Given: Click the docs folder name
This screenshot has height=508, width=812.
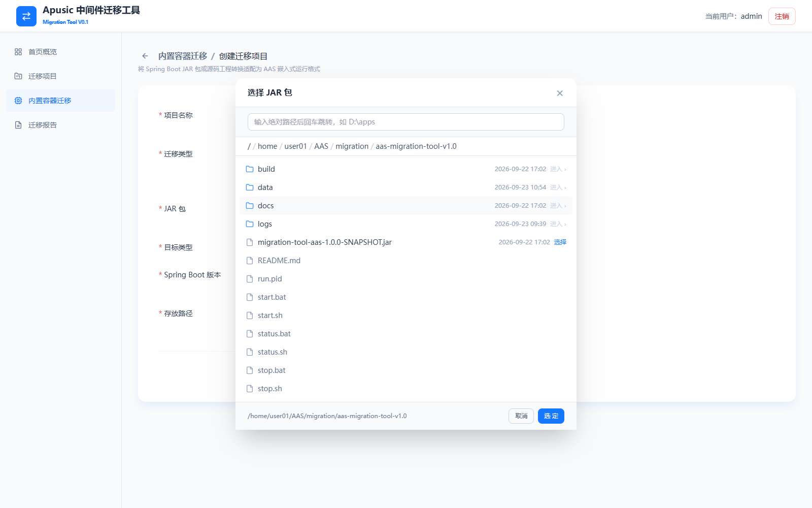Looking at the screenshot, I should pyautogui.click(x=266, y=206).
